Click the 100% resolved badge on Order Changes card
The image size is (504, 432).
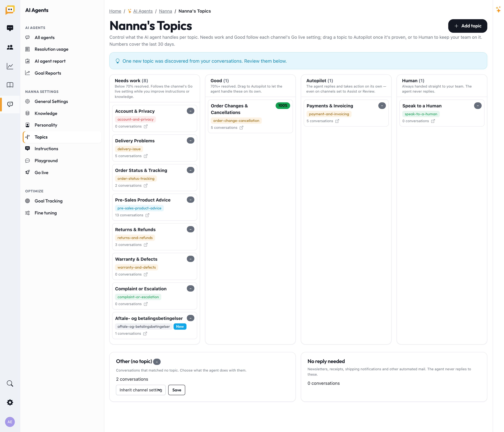pyautogui.click(x=283, y=105)
